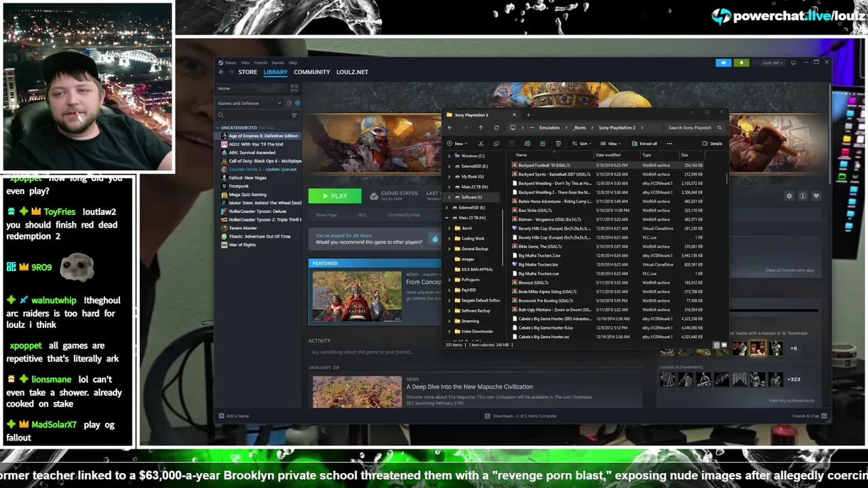This screenshot has width=868, height=488.
Task: Click the Steam forward navigation arrow
Action: point(231,72)
